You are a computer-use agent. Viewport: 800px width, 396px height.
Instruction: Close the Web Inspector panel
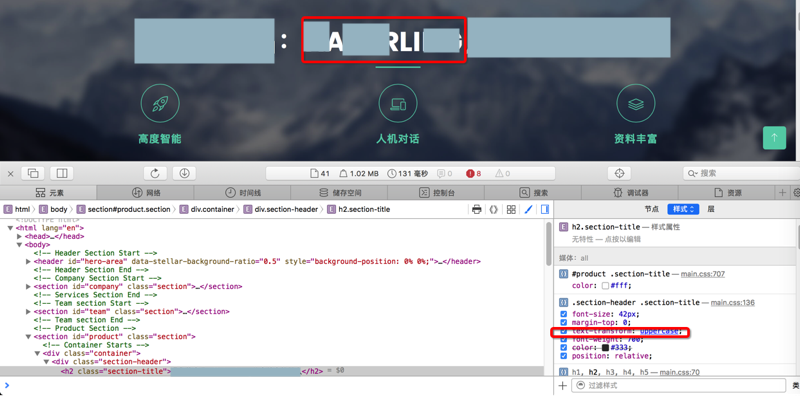[x=10, y=174]
